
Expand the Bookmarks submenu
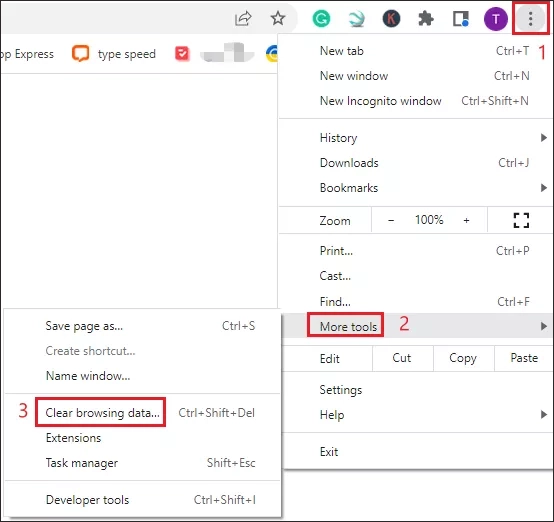click(416, 188)
